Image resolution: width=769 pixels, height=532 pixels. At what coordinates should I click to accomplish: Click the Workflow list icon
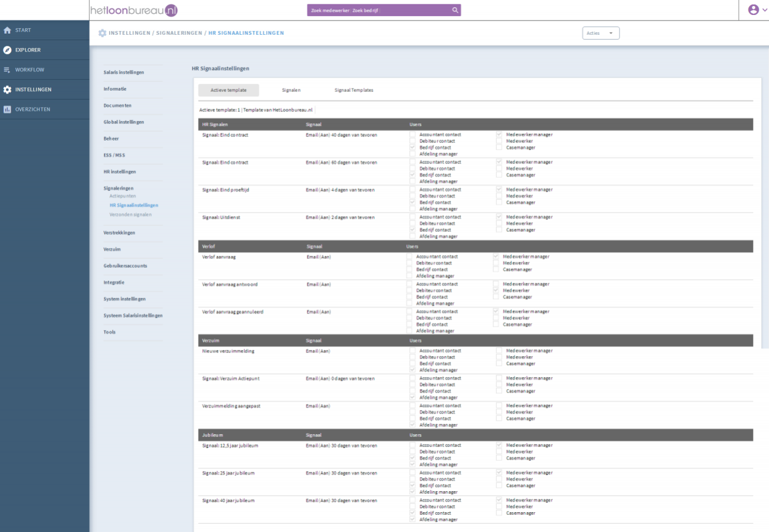[7, 70]
